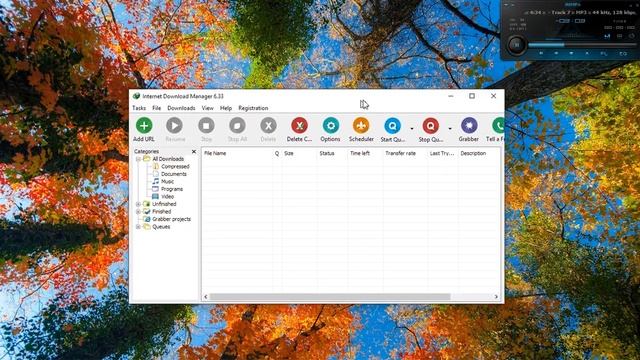The width and height of the screenshot is (640, 360).
Task: Minimize the Internet Download Manager window
Action: click(451, 96)
